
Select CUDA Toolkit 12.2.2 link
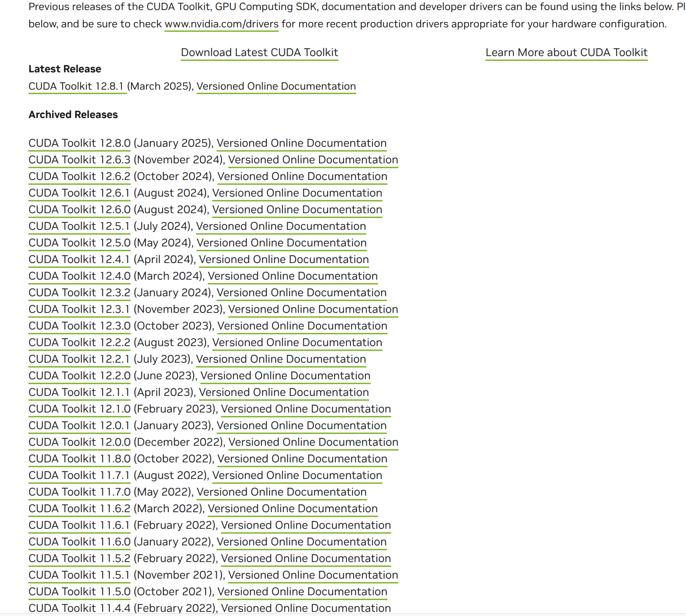[79, 342]
